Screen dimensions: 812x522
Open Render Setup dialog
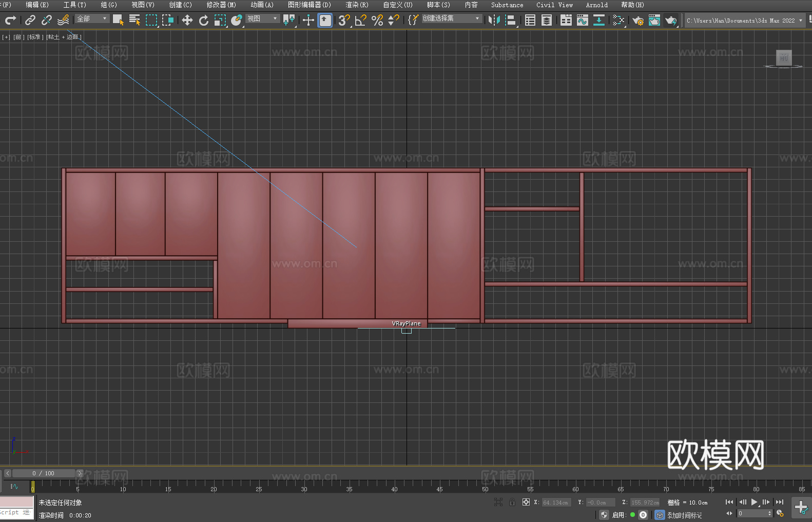638,20
